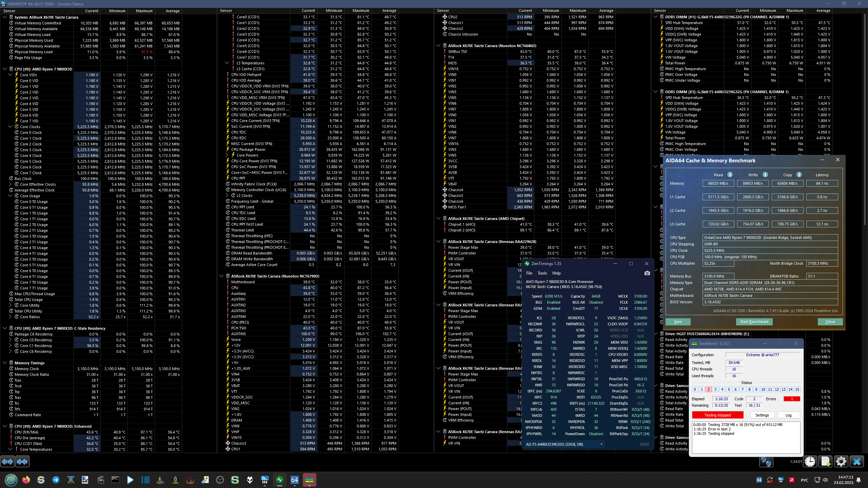Click the AIDA64 Memory Read info icon
Image resolution: width=868 pixels, height=488 pixels.
click(730, 175)
